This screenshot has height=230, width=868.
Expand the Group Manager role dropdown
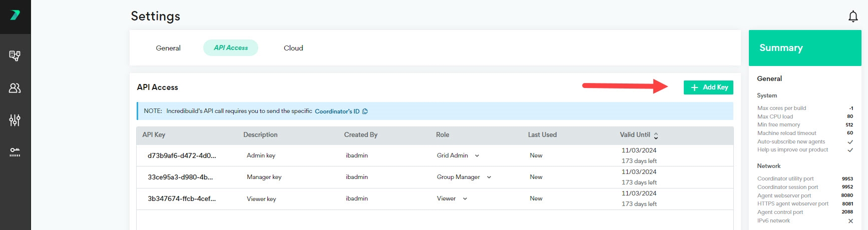click(489, 177)
